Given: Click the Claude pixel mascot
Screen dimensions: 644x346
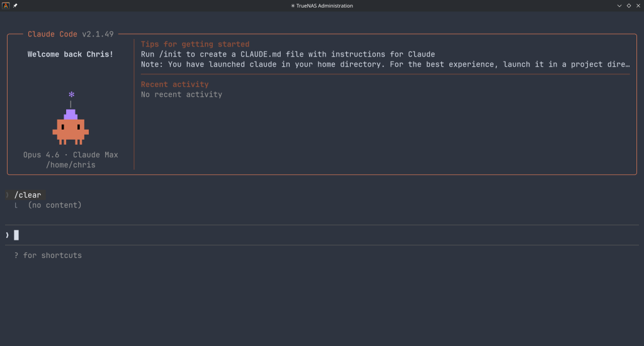Looking at the screenshot, I should [71, 128].
